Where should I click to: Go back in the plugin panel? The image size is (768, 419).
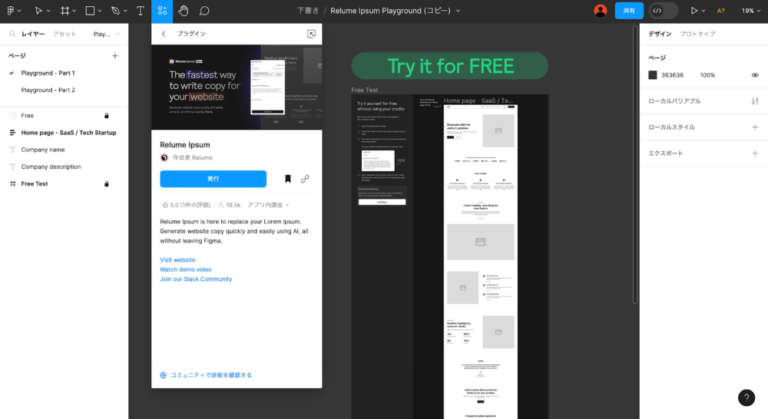(x=164, y=33)
